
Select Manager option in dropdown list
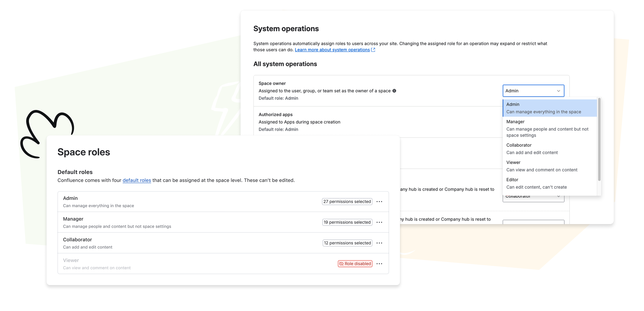click(x=550, y=128)
